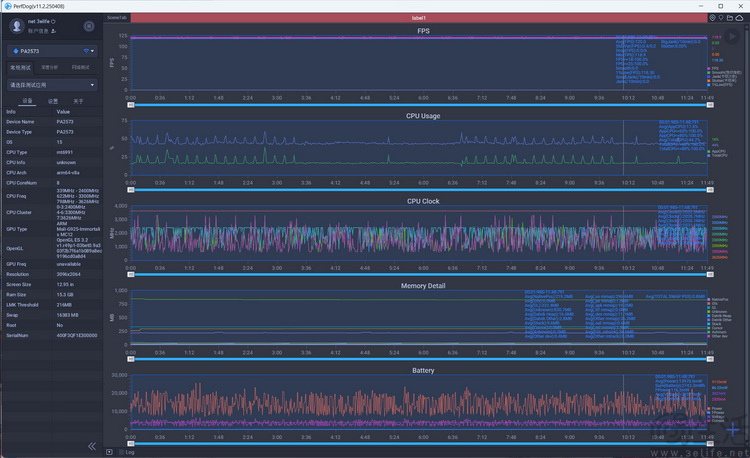Switch to the 关于 about tab
The width and height of the screenshot is (750, 458).
click(78, 101)
